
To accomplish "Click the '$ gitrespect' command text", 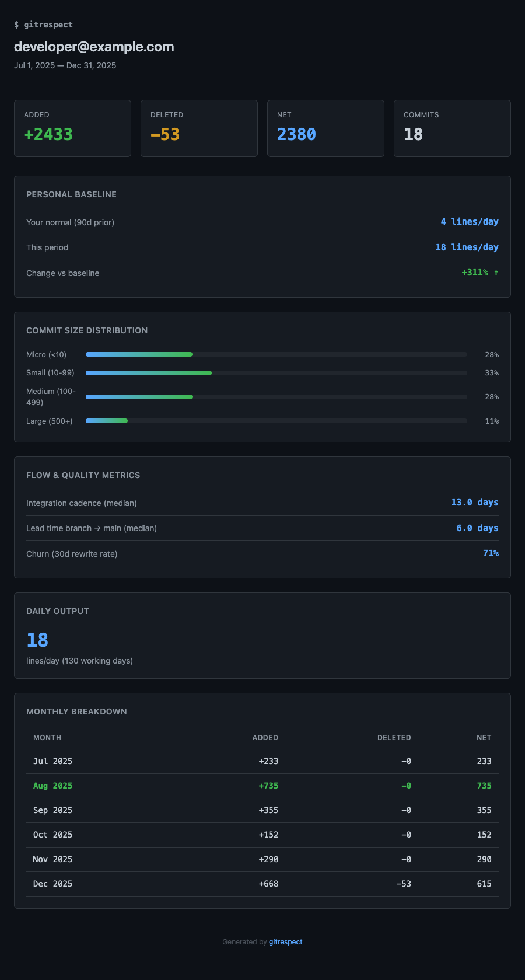I will tap(43, 25).
